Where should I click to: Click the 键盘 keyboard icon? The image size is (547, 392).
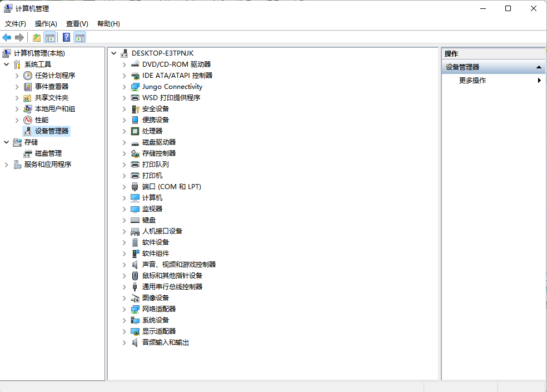(135, 220)
